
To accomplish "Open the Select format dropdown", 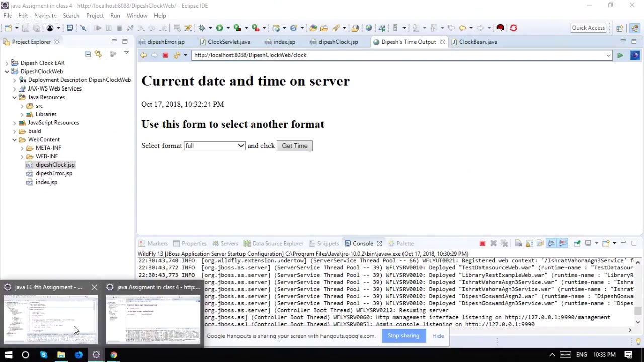I will click(214, 146).
